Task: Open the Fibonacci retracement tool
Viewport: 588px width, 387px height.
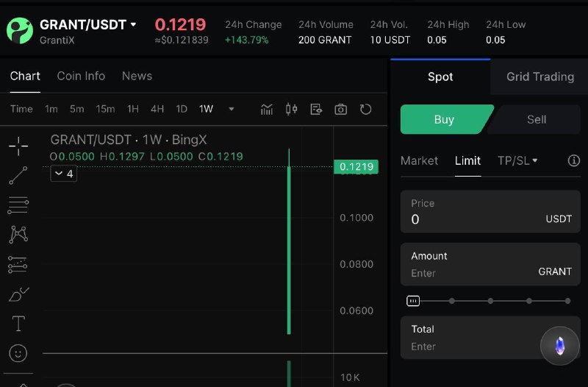Action: click(x=18, y=205)
